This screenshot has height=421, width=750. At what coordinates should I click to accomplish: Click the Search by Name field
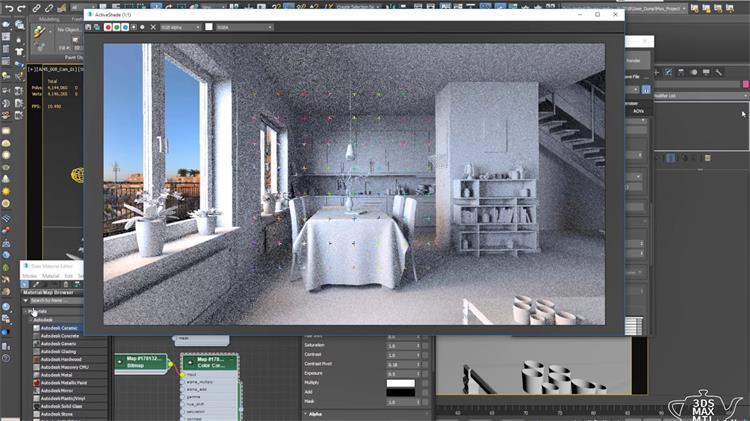tap(60, 300)
